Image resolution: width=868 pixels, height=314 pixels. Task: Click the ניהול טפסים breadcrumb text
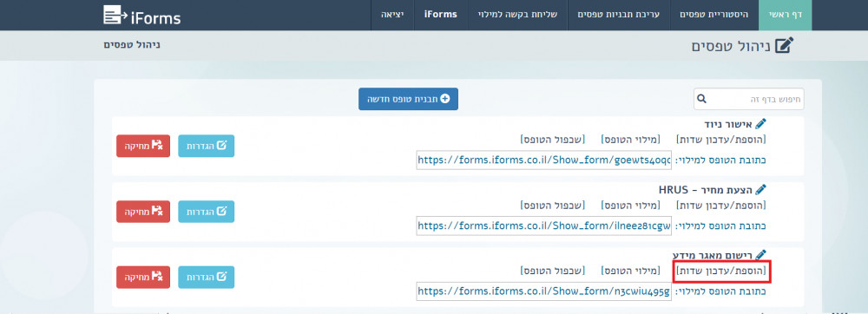[132, 44]
